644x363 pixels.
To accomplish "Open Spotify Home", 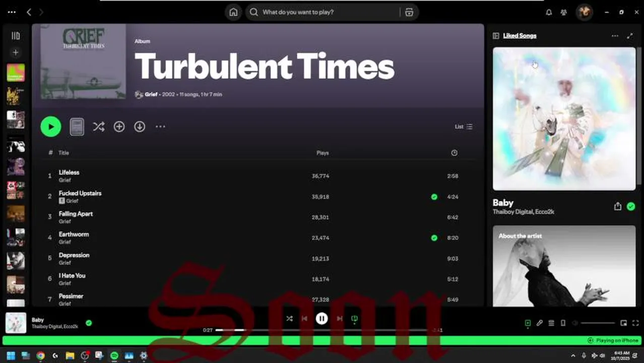I will coord(233,12).
